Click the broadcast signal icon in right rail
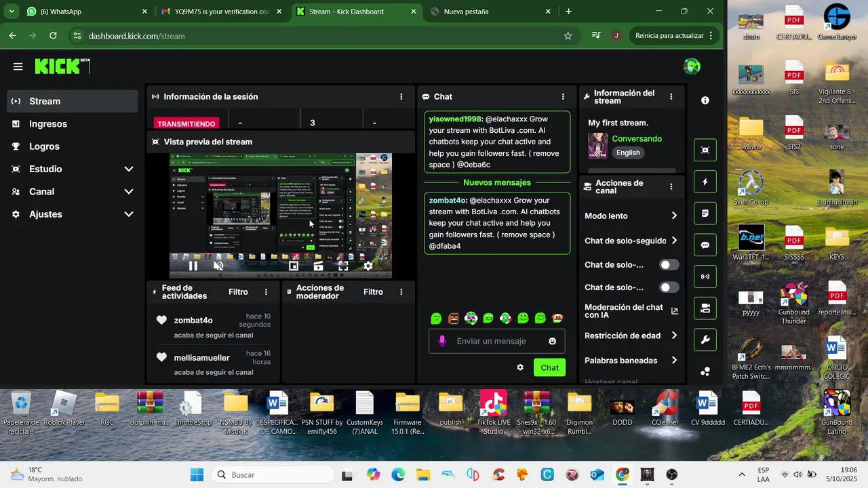 [705, 277]
